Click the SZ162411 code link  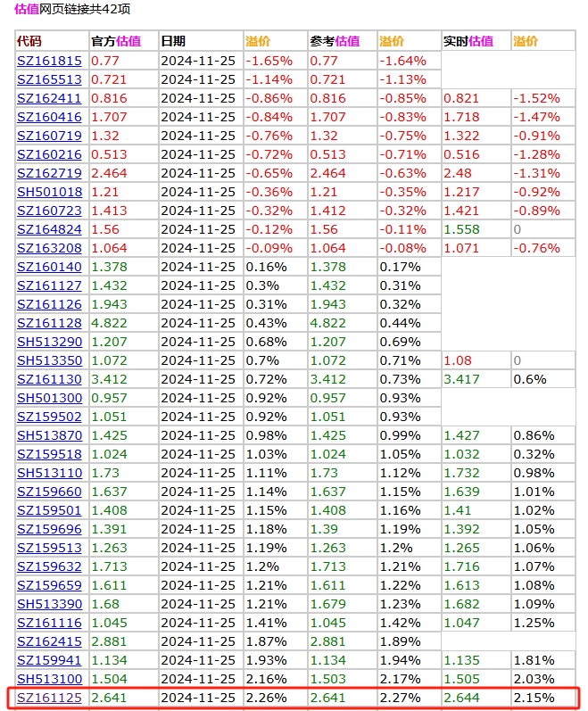point(49,98)
